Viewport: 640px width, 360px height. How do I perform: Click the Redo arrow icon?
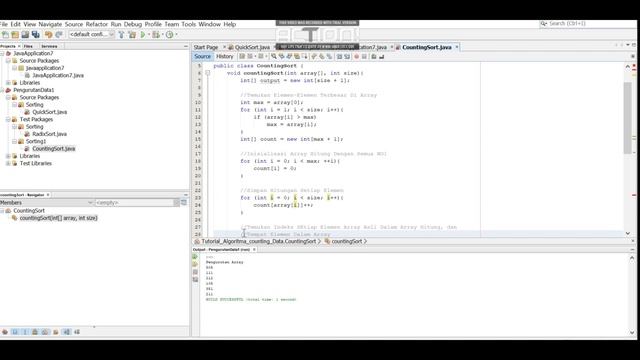tap(59, 35)
